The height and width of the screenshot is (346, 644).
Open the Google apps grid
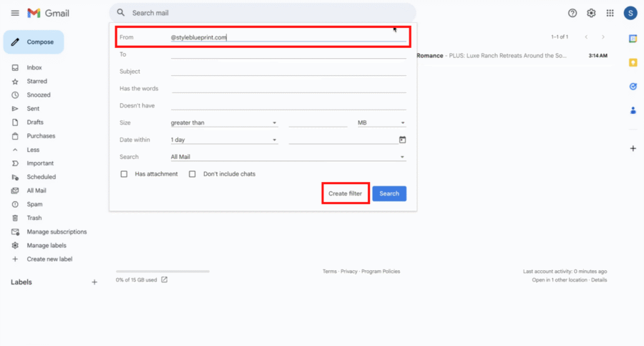[610, 13]
